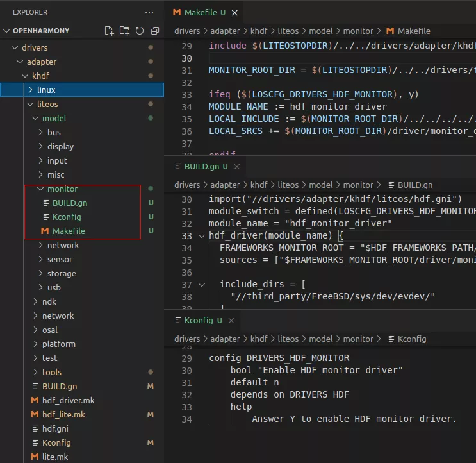Expand the linux folder
The height and width of the screenshot is (463, 476).
click(x=82, y=90)
